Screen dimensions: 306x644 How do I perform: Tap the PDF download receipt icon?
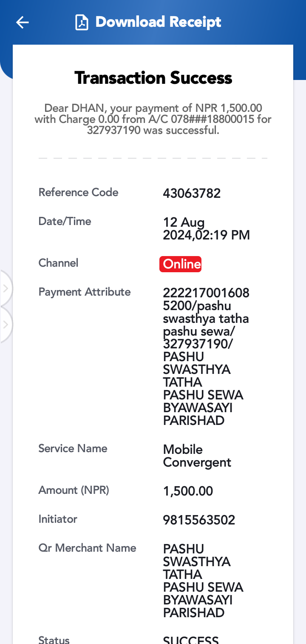(x=82, y=23)
